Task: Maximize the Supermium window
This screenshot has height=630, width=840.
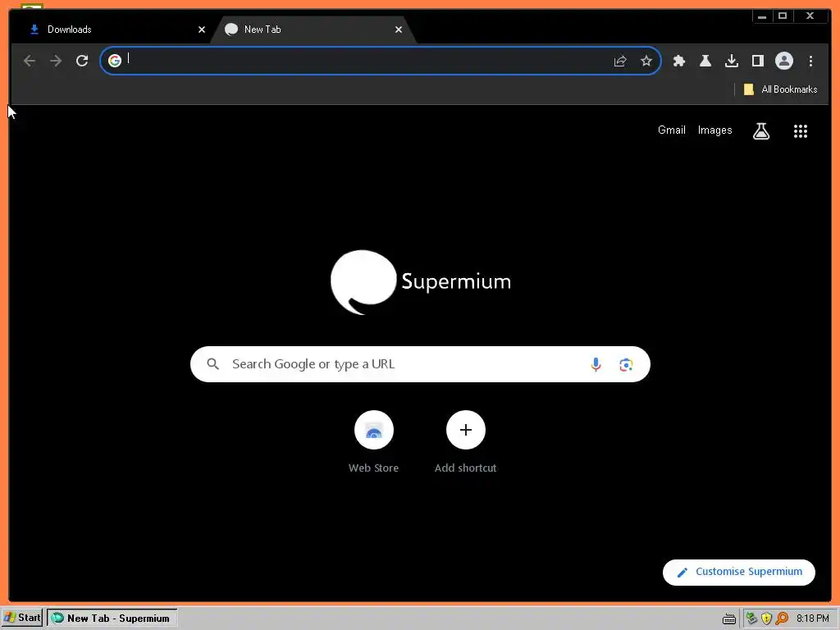Action: pyautogui.click(x=783, y=16)
